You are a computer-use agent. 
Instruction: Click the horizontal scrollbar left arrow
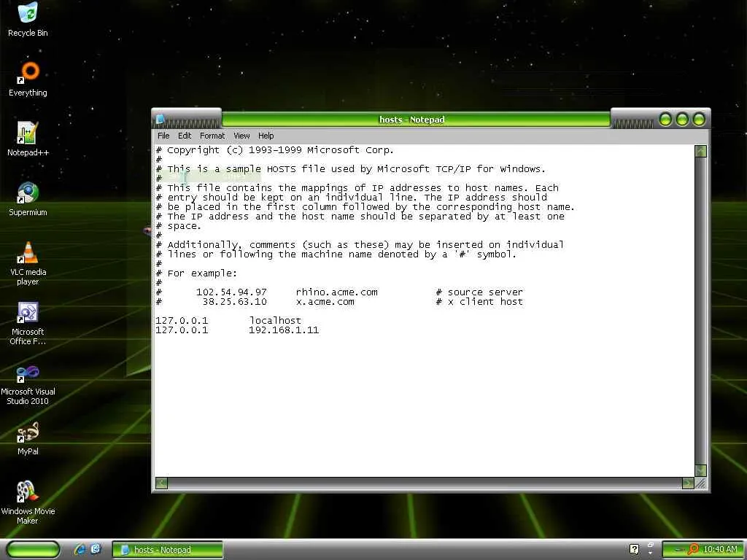point(161,483)
